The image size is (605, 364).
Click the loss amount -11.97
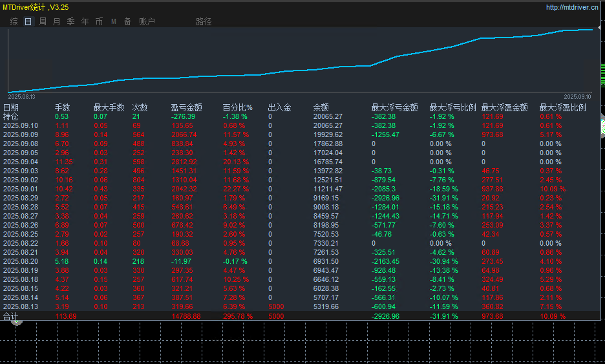181,261
